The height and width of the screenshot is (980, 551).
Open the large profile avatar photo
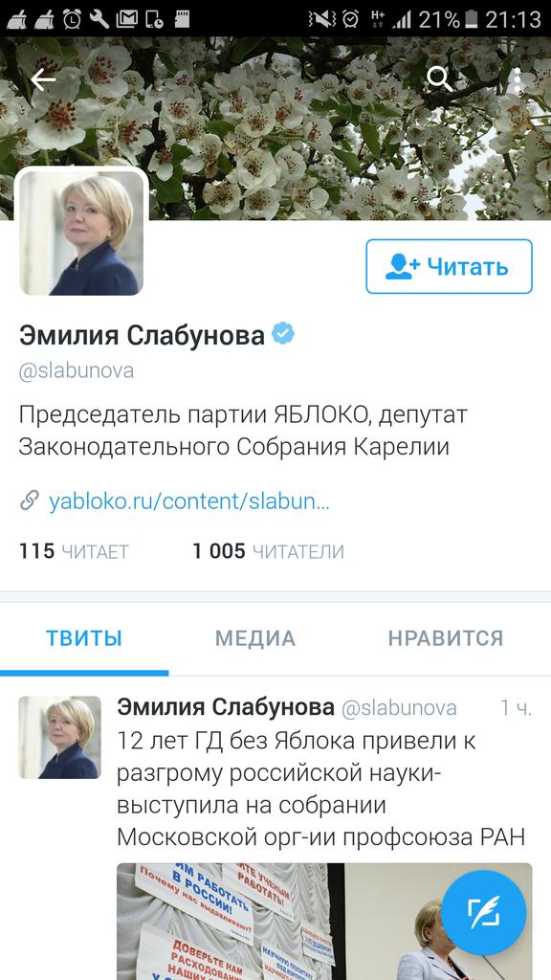pos(81,233)
